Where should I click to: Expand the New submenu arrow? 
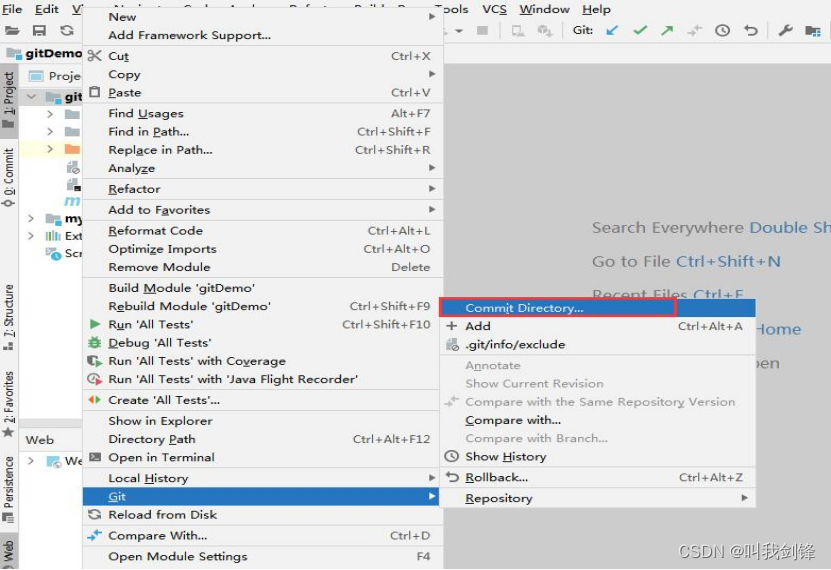point(432,16)
